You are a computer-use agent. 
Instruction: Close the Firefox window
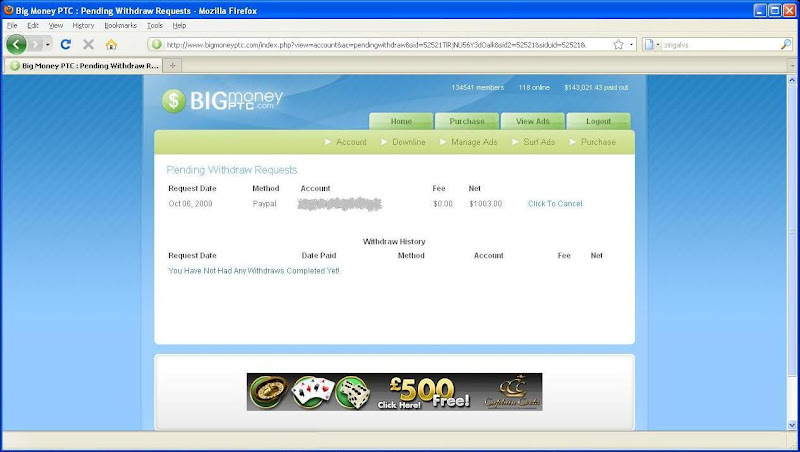tap(789, 10)
